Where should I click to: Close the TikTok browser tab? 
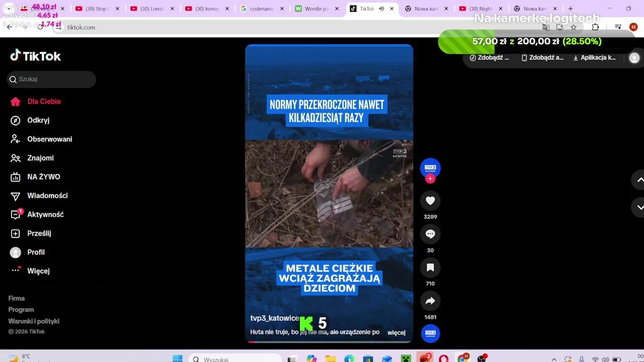392,9
